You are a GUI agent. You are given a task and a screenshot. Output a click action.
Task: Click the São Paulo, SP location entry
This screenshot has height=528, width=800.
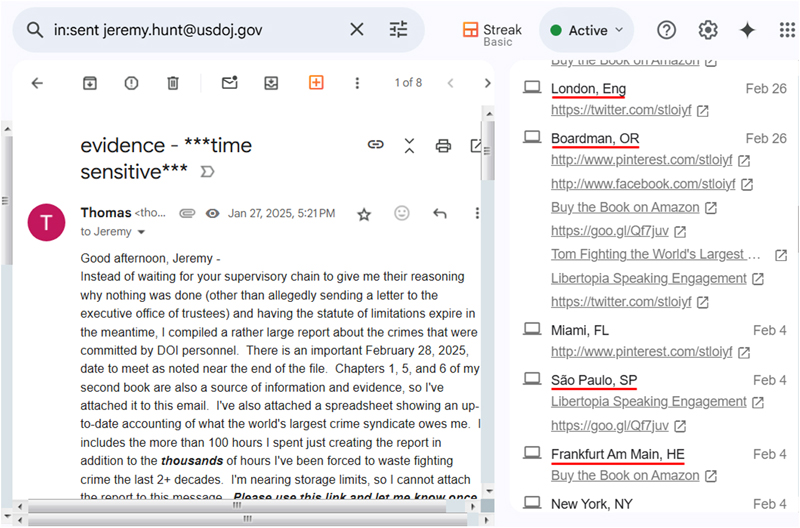click(594, 380)
